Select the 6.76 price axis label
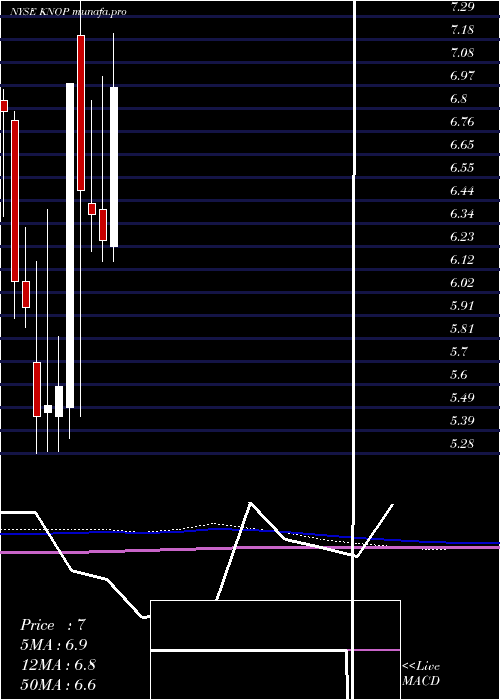The width and height of the screenshot is (500, 700). 462,122
